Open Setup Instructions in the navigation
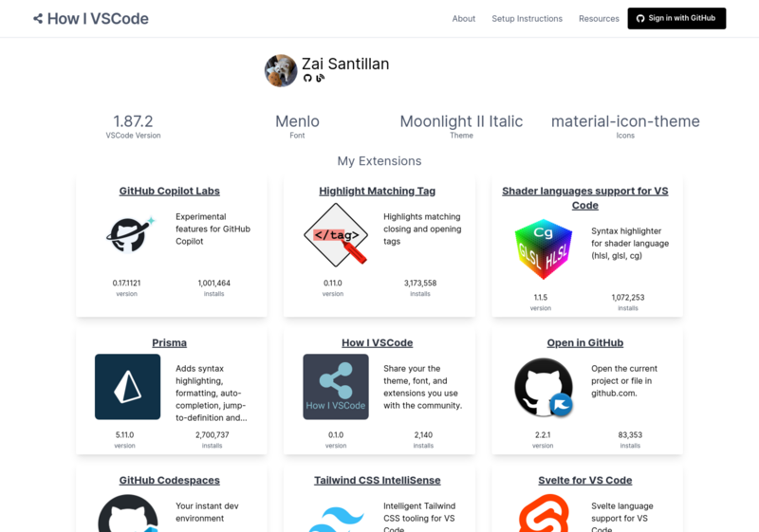 pyautogui.click(x=528, y=19)
